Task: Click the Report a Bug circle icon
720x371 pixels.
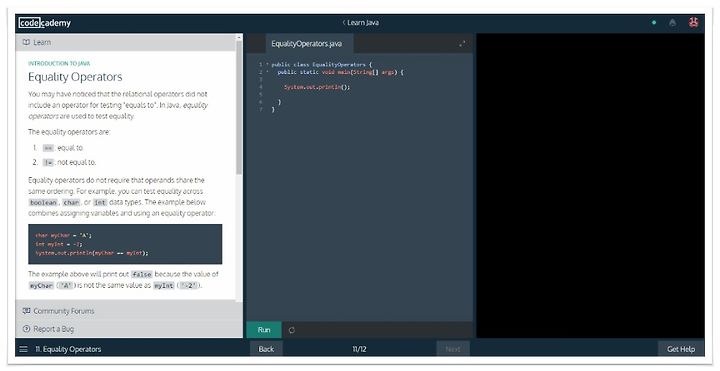Action: (26, 329)
